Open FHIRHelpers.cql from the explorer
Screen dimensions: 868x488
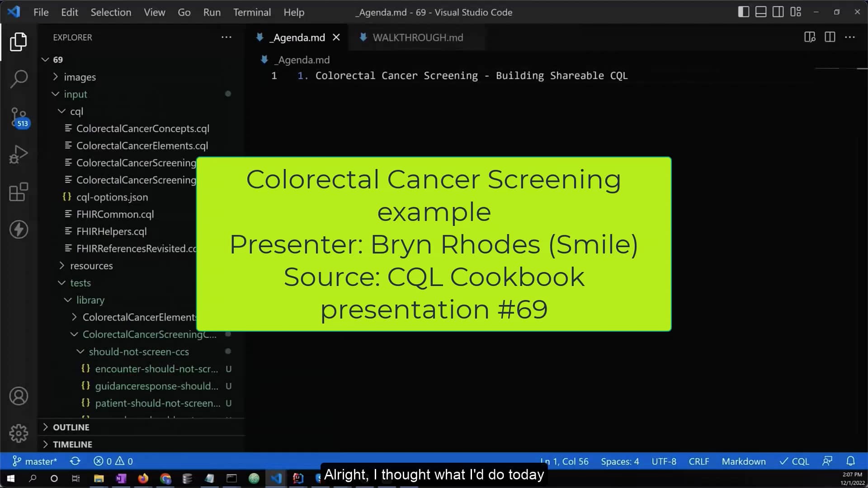click(x=111, y=231)
